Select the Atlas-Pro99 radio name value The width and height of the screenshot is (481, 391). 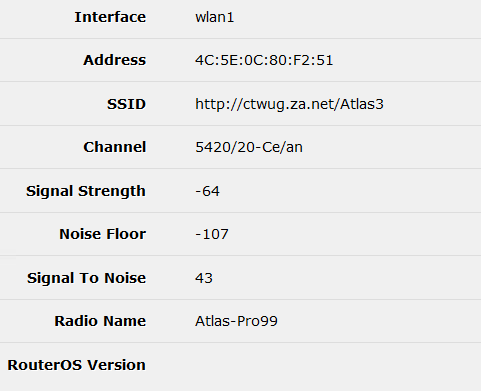[236, 321]
